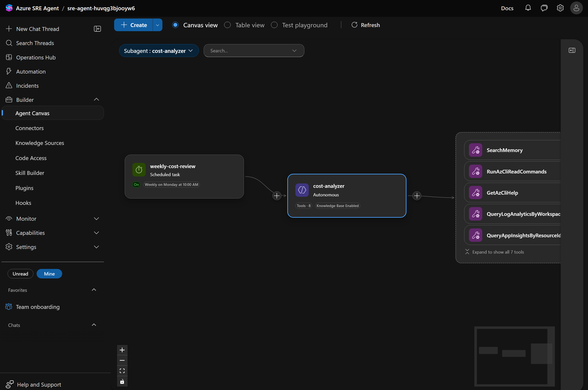Expand the Monitor section

pyautogui.click(x=97, y=219)
